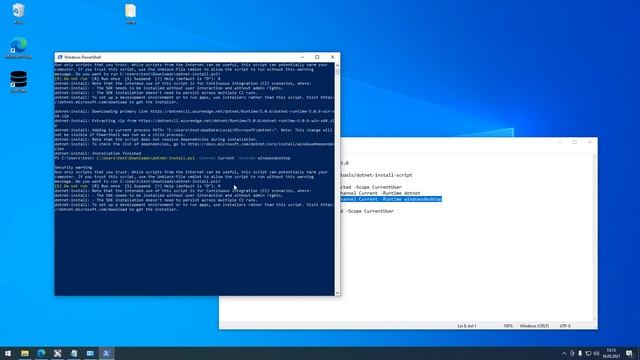Click the taskbar icon left of PowerShell
Viewport: 640px width, 360px height.
90,353
